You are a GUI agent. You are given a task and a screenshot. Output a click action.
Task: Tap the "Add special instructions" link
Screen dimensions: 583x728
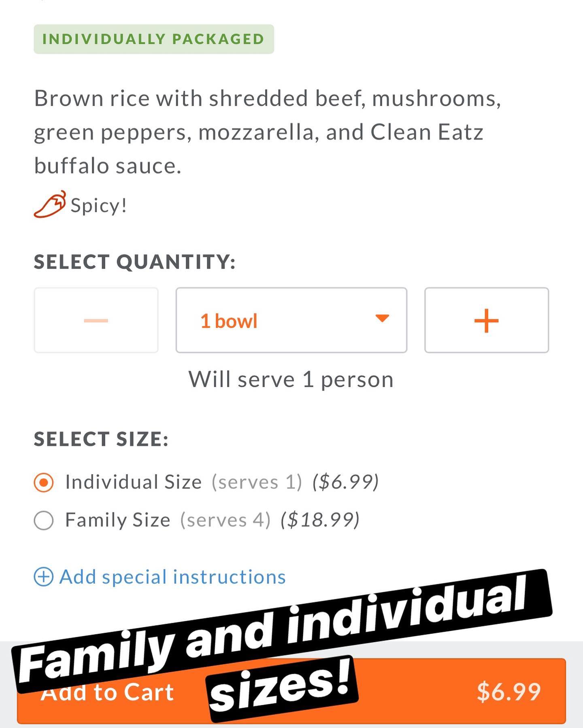[172, 577]
